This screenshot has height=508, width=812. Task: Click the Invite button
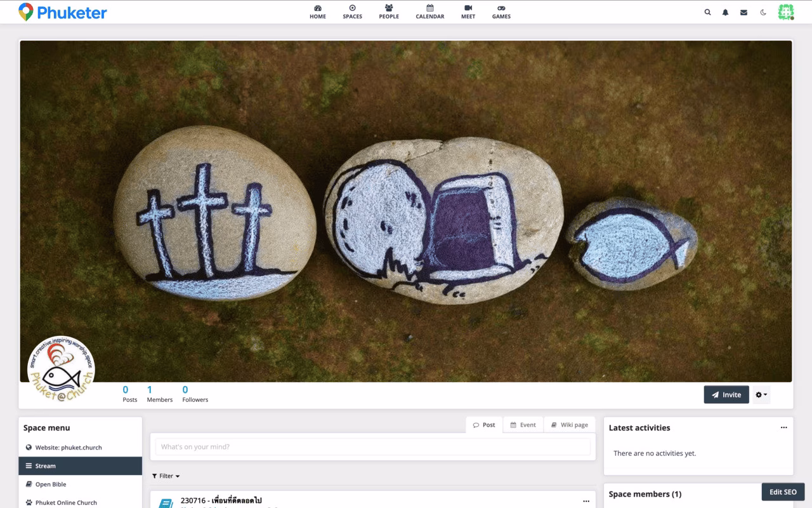point(726,394)
